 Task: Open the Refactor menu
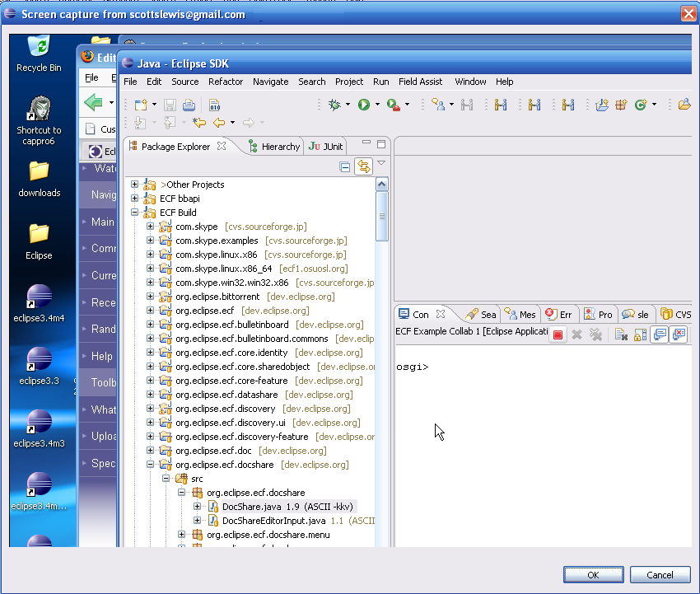pyautogui.click(x=226, y=82)
